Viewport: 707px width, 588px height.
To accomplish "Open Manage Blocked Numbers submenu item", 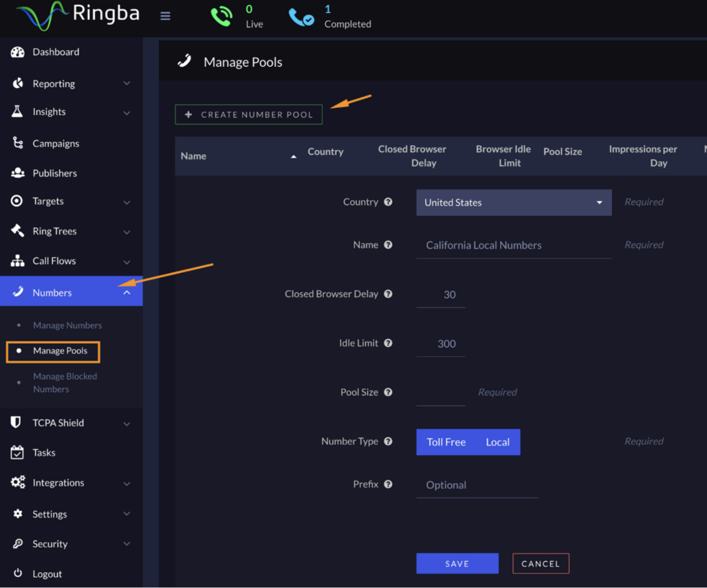I will [x=65, y=382].
